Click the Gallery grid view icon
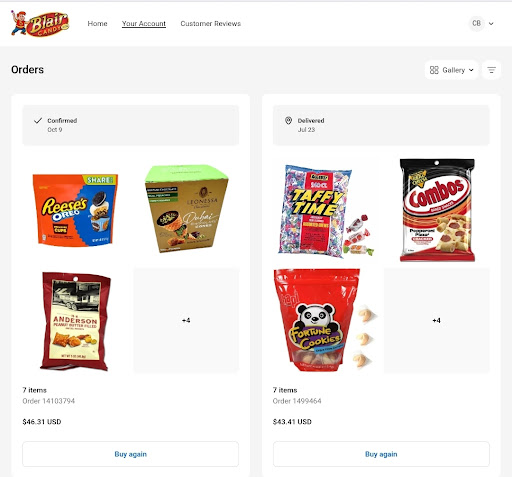The height and width of the screenshot is (477, 512). (434, 70)
